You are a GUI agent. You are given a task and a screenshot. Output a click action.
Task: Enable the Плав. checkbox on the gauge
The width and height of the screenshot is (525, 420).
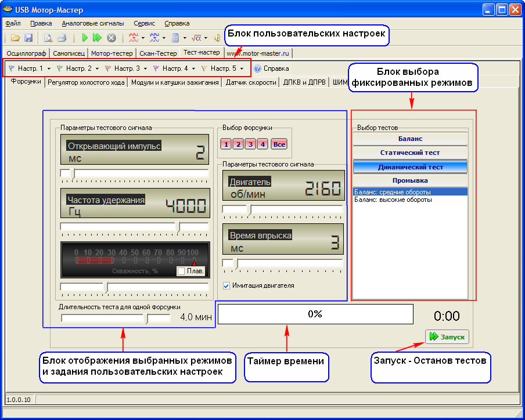click(x=181, y=271)
